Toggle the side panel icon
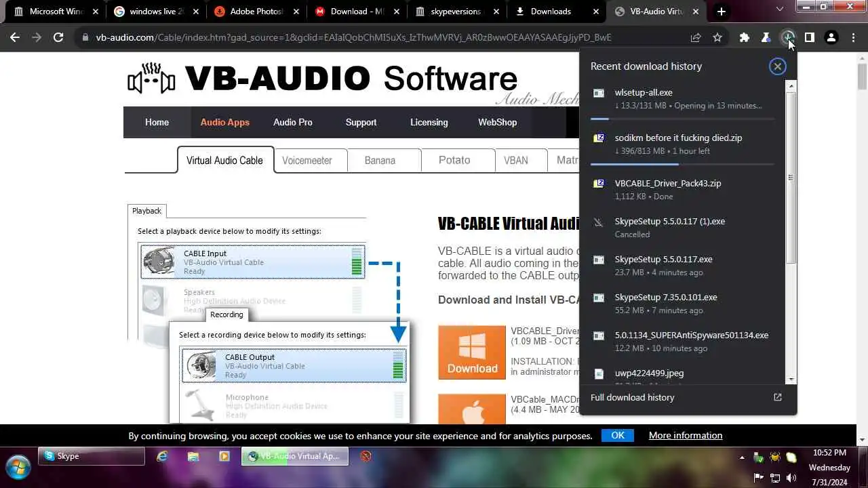 pos(810,38)
